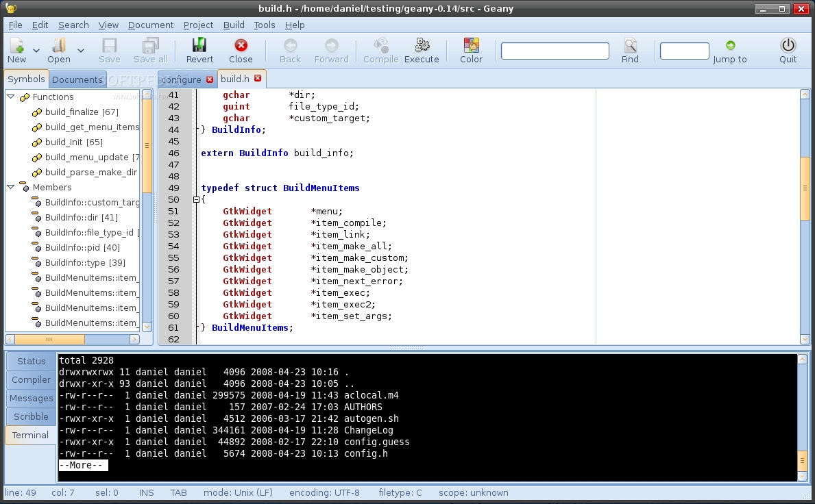Expand the Open recent files dropdown arrow

coord(81,51)
